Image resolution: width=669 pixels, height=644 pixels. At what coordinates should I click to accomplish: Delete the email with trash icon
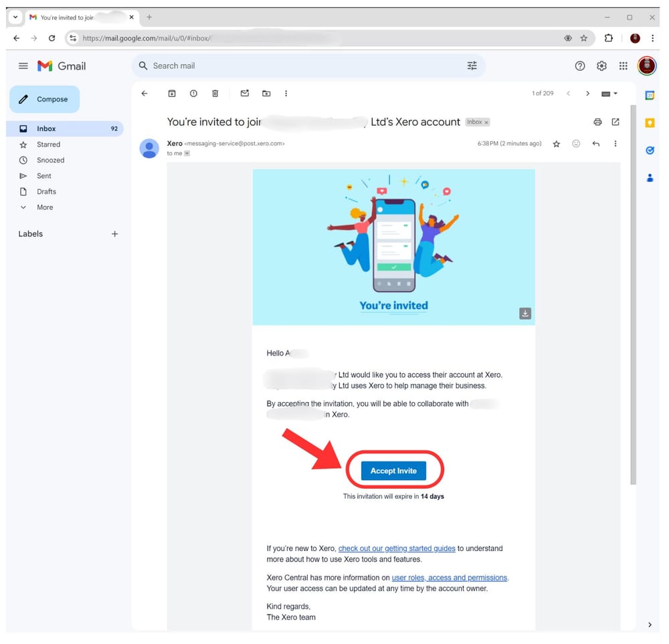(215, 94)
